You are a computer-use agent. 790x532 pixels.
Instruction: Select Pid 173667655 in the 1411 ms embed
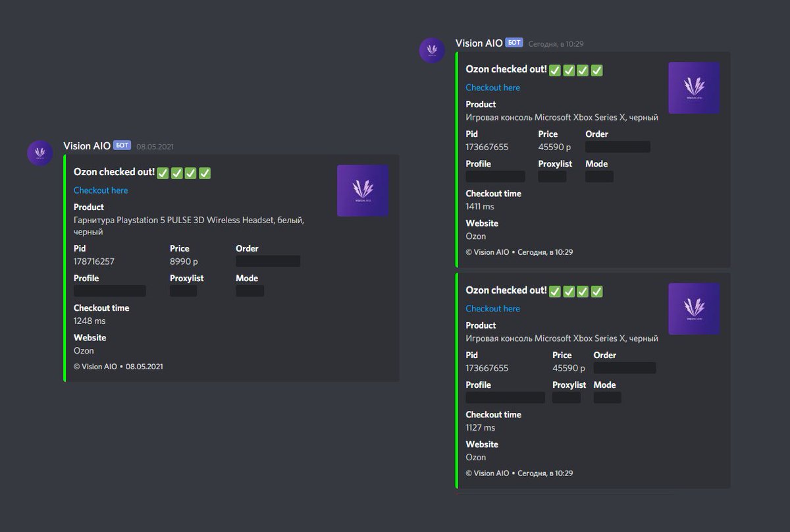pyautogui.click(x=487, y=147)
